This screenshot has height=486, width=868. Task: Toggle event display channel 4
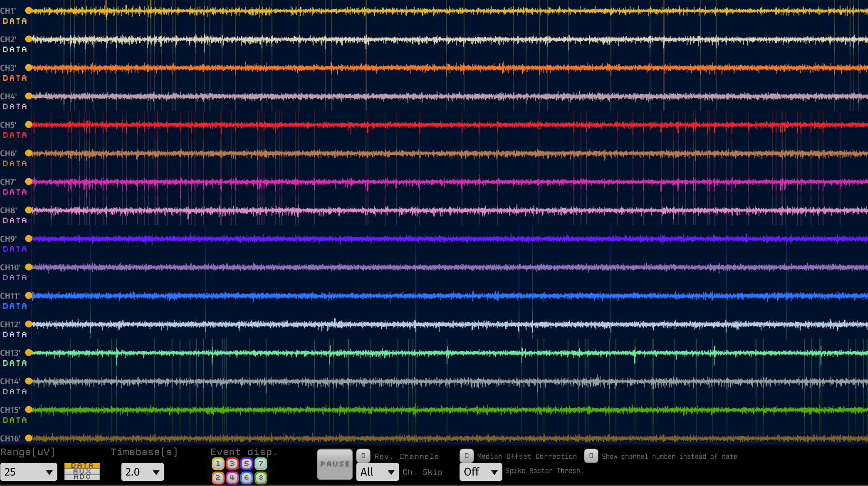232,478
